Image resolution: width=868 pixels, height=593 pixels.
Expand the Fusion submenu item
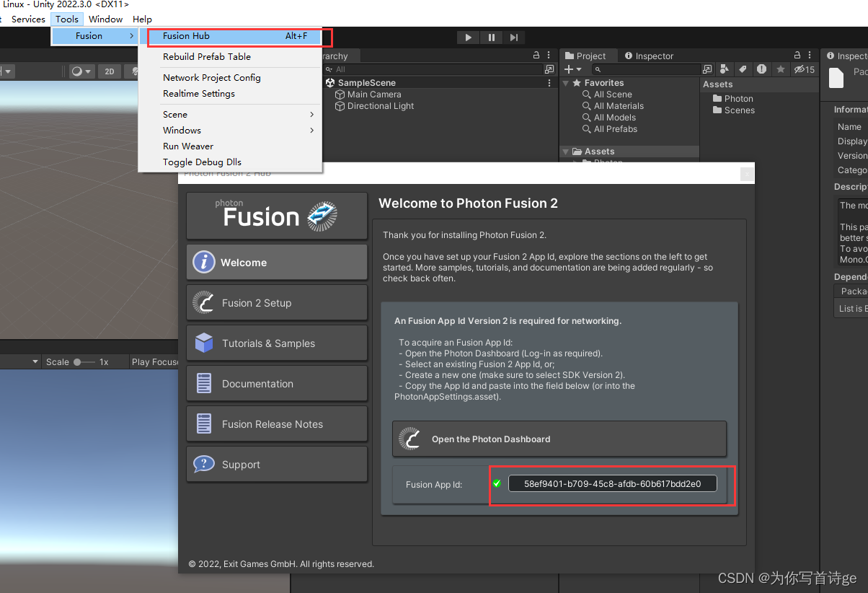click(x=94, y=36)
